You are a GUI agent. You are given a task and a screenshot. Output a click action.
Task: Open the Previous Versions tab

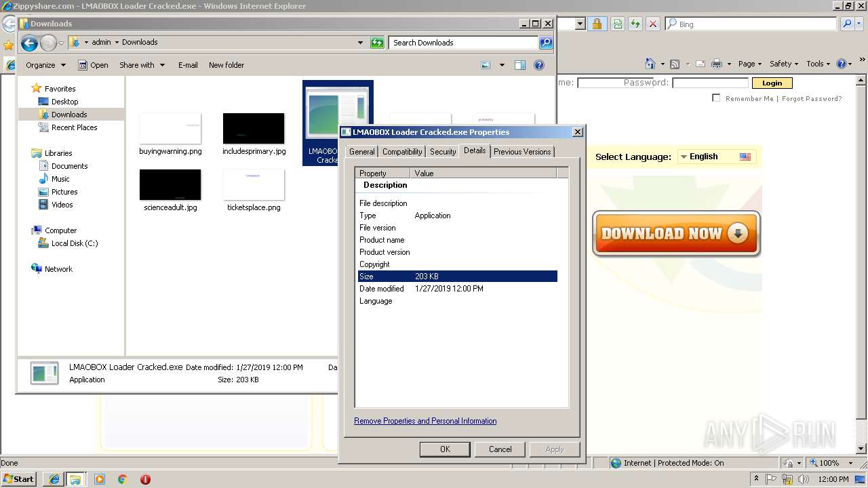[x=522, y=152]
